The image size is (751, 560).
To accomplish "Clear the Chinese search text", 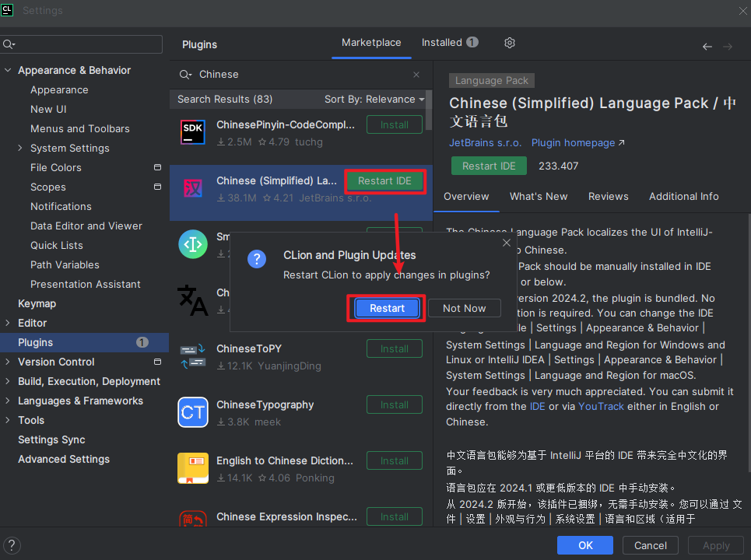I will (416, 75).
